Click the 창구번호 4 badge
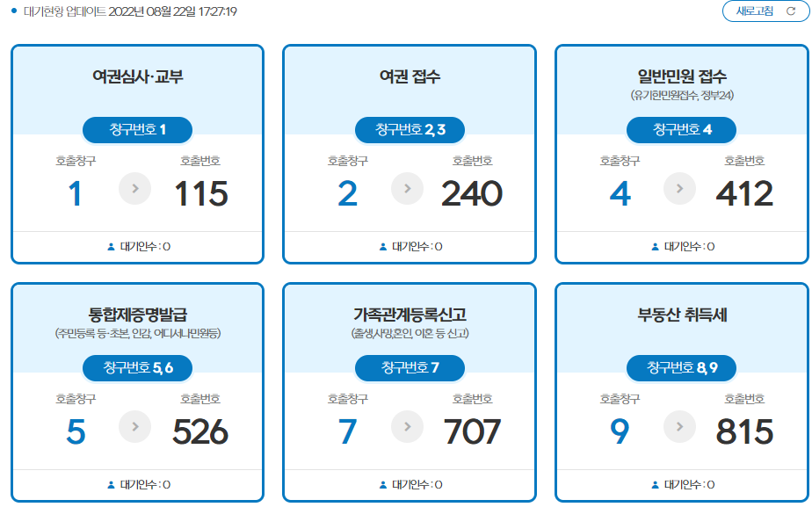Viewport: 812px width, 507px height. click(x=681, y=129)
